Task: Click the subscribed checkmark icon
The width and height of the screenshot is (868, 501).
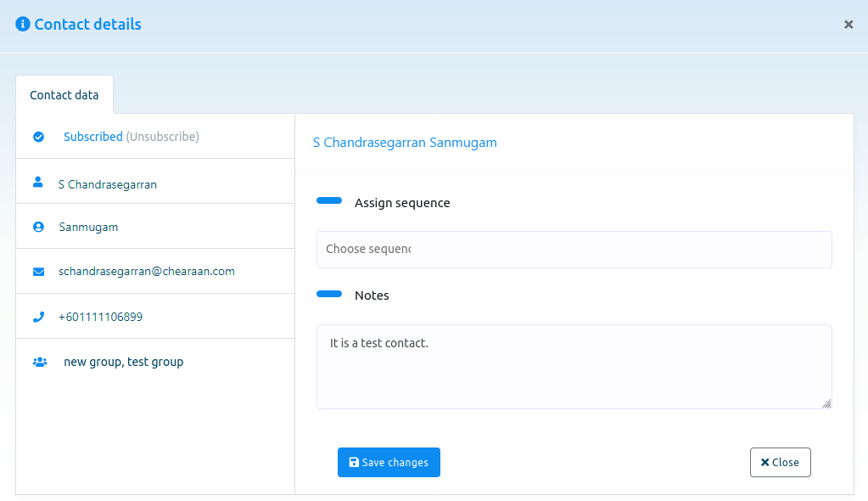Action: pos(39,137)
